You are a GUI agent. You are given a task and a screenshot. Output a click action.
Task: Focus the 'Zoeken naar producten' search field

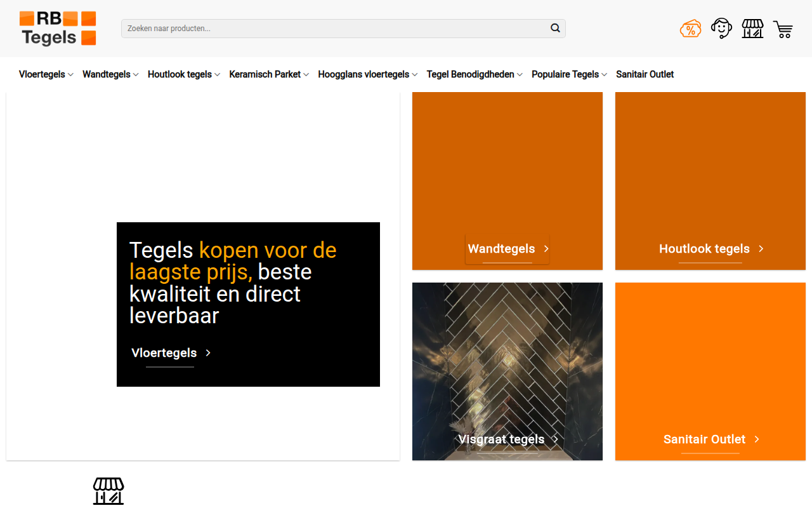(x=343, y=29)
